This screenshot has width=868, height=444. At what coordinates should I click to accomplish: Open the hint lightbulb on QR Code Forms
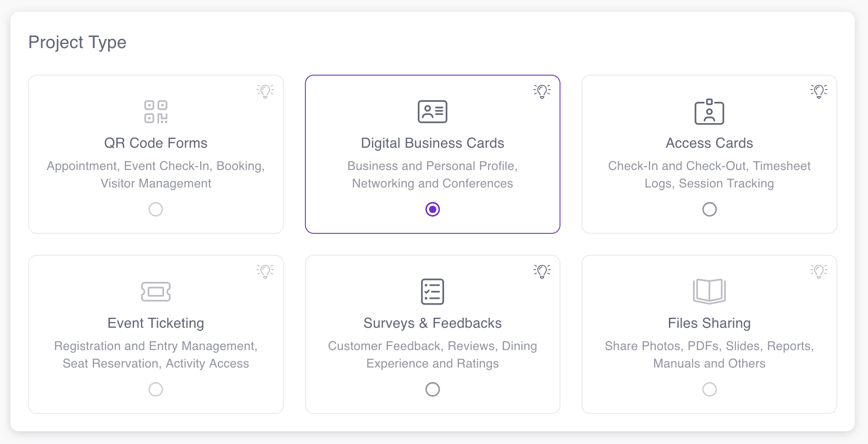tap(265, 90)
